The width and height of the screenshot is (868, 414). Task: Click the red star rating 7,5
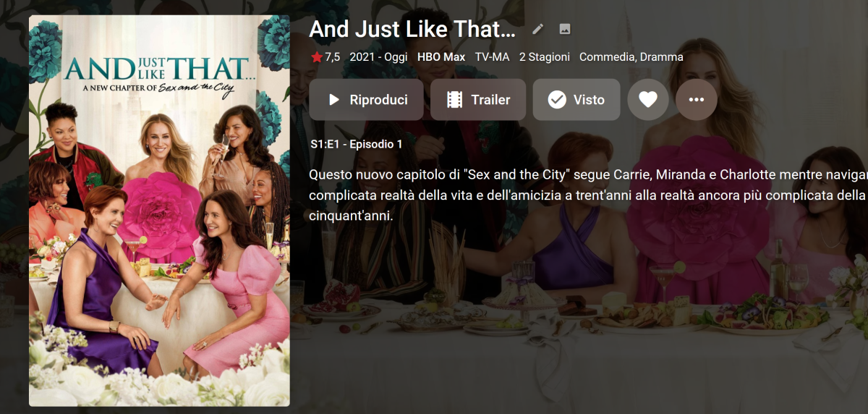325,57
